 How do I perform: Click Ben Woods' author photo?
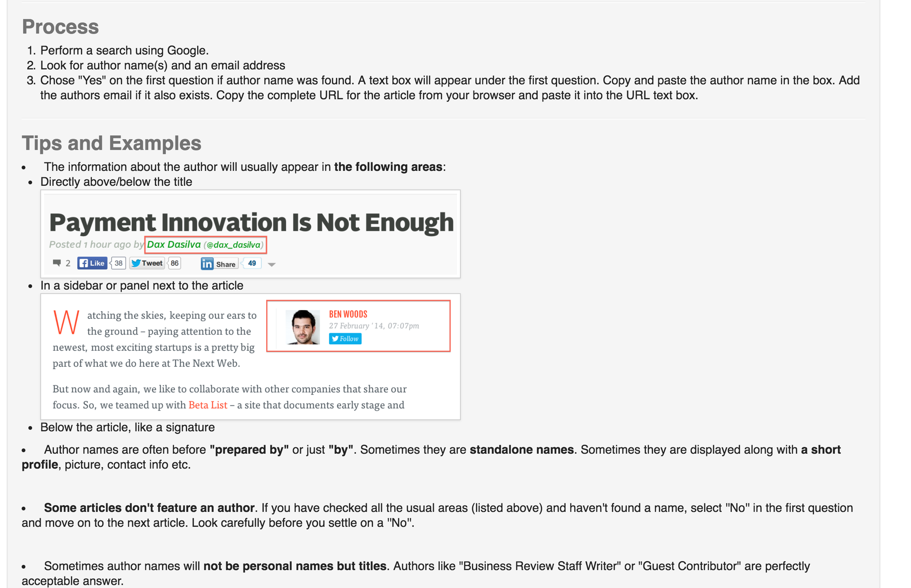302,327
